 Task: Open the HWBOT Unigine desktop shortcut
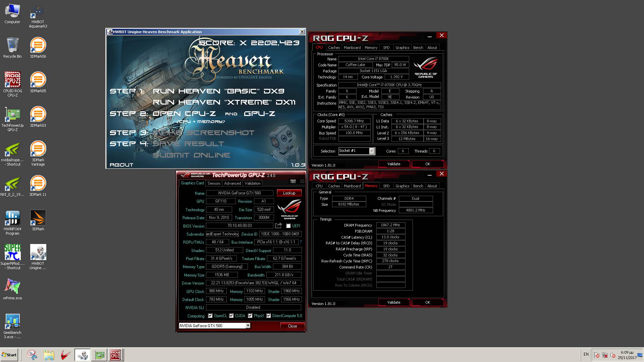click(x=38, y=257)
